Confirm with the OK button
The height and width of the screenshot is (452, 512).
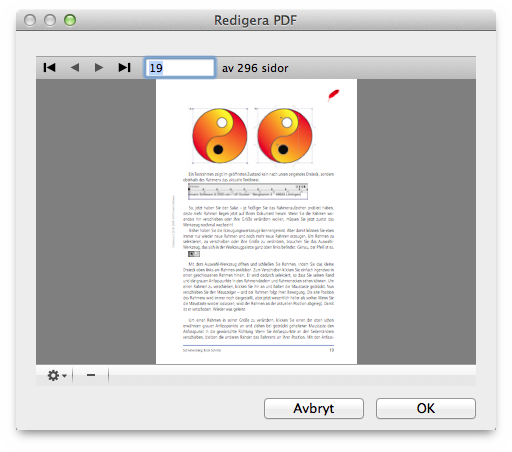[x=426, y=408]
